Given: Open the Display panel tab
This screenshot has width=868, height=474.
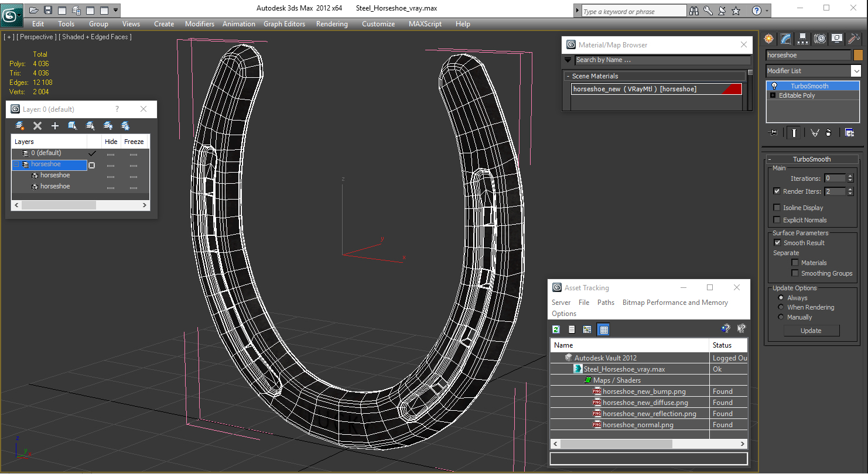Looking at the screenshot, I should pos(837,39).
